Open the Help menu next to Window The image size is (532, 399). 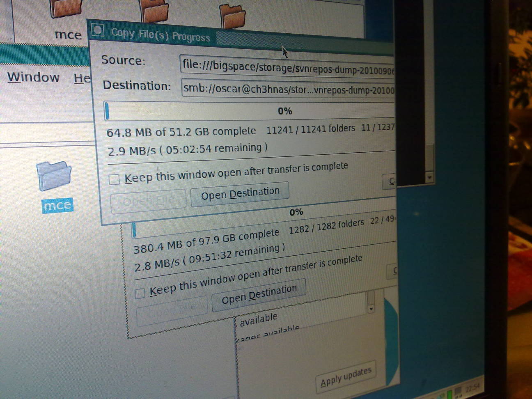point(82,78)
